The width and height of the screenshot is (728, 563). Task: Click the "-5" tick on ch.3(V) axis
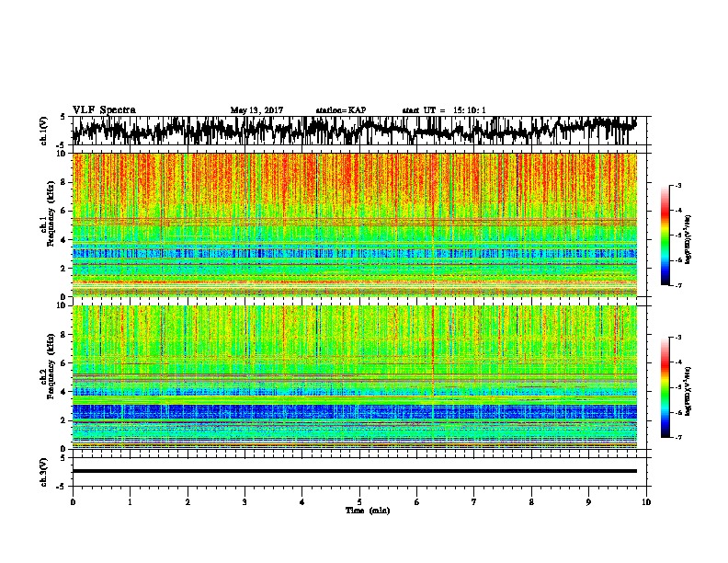[x=62, y=487]
